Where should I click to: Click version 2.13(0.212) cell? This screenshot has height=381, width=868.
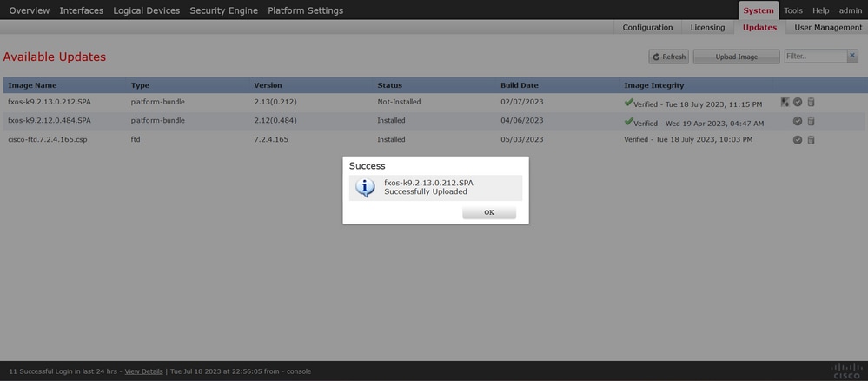tap(275, 102)
